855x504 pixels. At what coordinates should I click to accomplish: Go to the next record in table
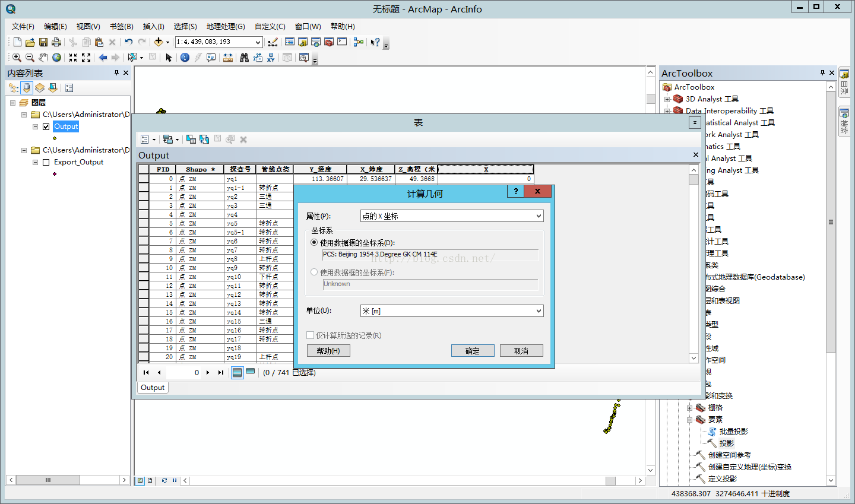(208, 373)
